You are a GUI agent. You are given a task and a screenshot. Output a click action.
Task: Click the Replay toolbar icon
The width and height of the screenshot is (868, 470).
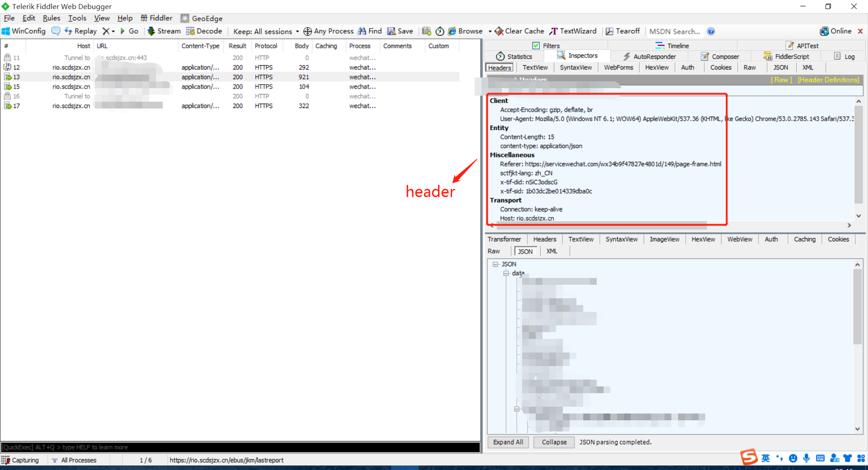coord(69,31)
